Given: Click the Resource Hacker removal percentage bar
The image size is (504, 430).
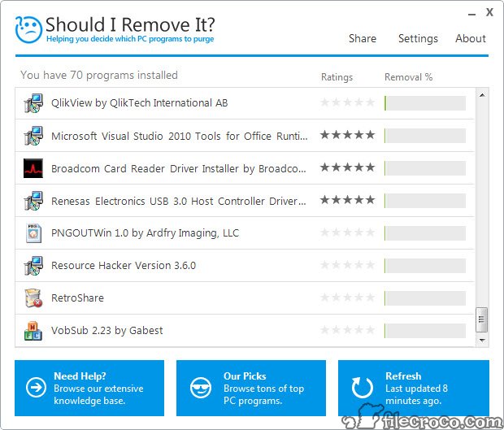Looking at the screenshot, I should (x=425, y=266).
